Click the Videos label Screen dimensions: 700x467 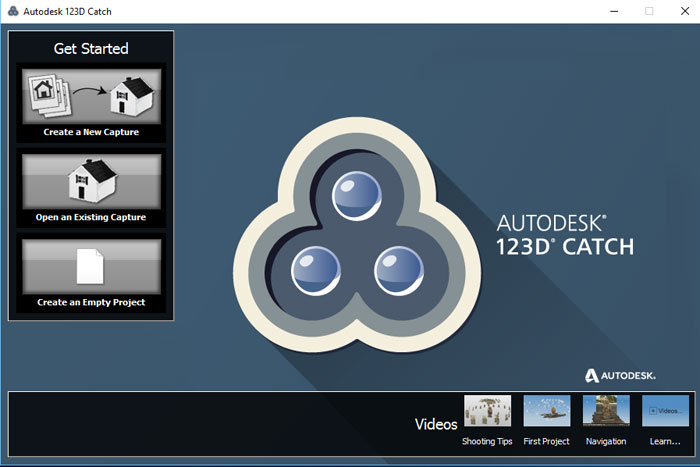[436, 424]
